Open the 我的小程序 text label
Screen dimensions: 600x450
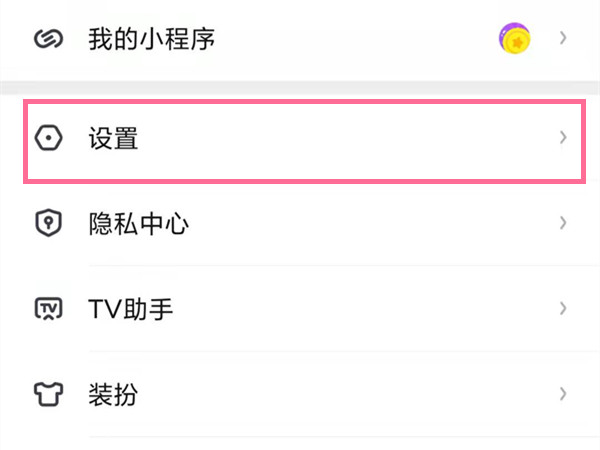point(152,39)
